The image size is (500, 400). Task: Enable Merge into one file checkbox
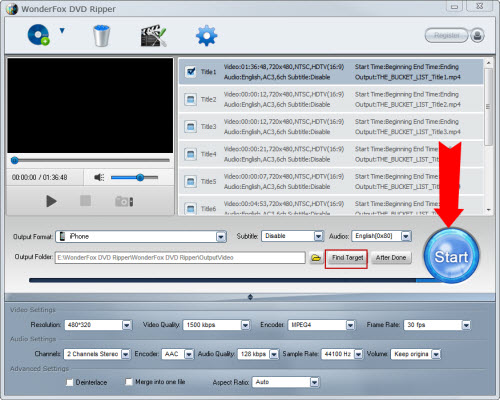coord(128,382)
